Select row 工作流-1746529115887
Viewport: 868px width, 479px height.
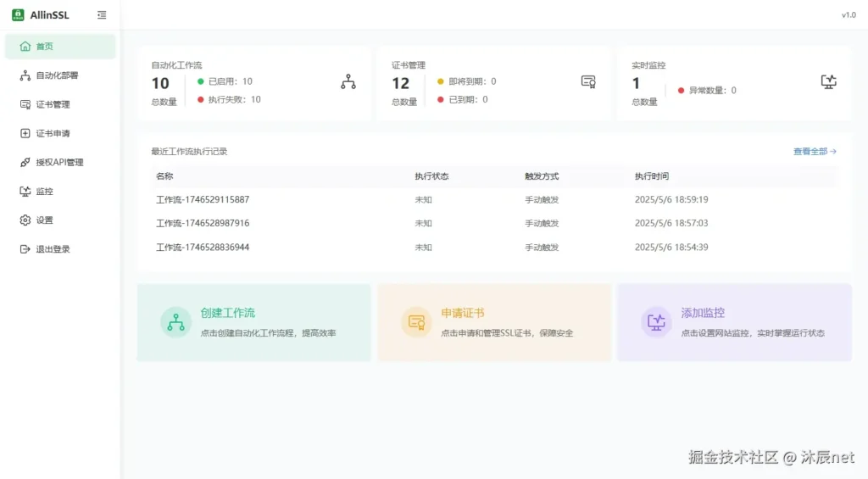(x=494, y=200)
